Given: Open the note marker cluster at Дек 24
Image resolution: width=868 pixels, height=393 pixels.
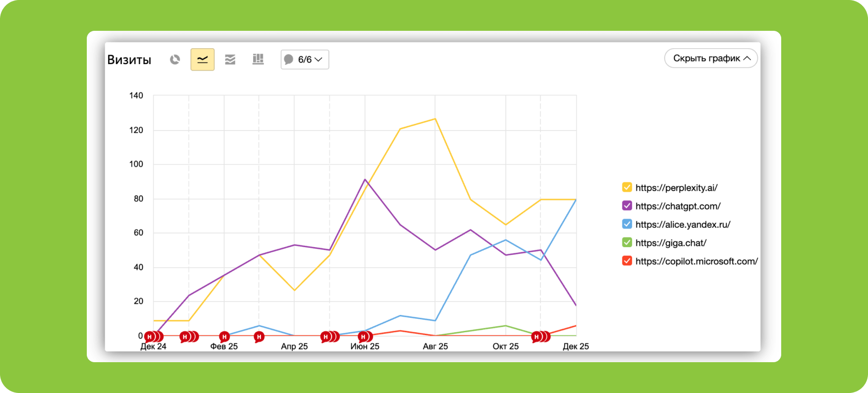Looking at the screenshot, I should click(150, 337).
